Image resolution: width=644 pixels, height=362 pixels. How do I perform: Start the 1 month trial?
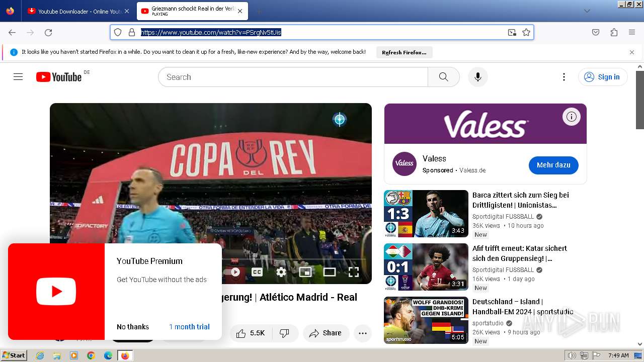(189, 327)
